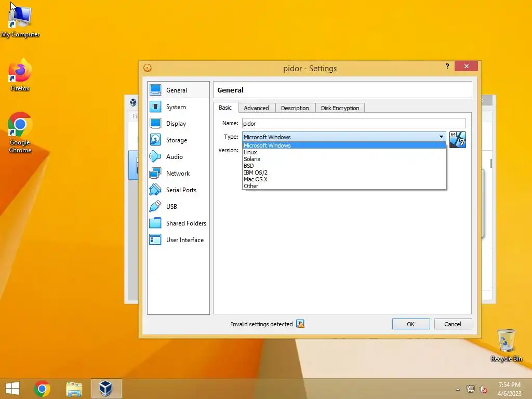
Task: Open the System chip icon
Action: tap(155, 107)
